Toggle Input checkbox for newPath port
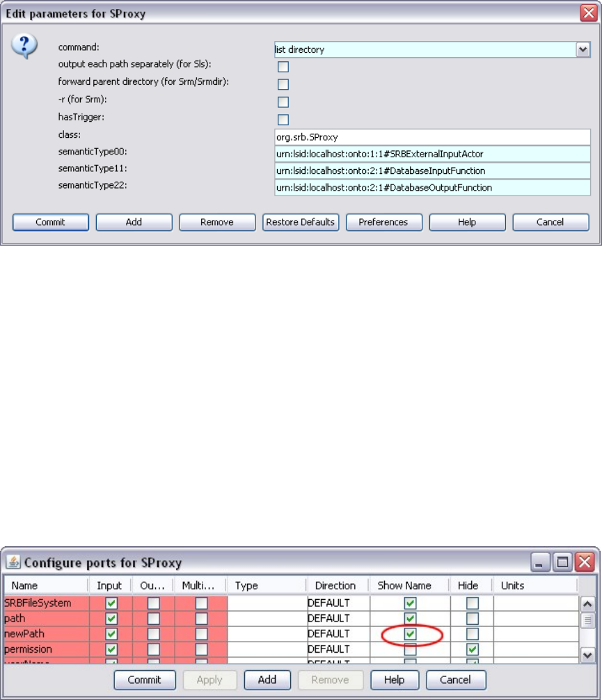 pos(111,634)
